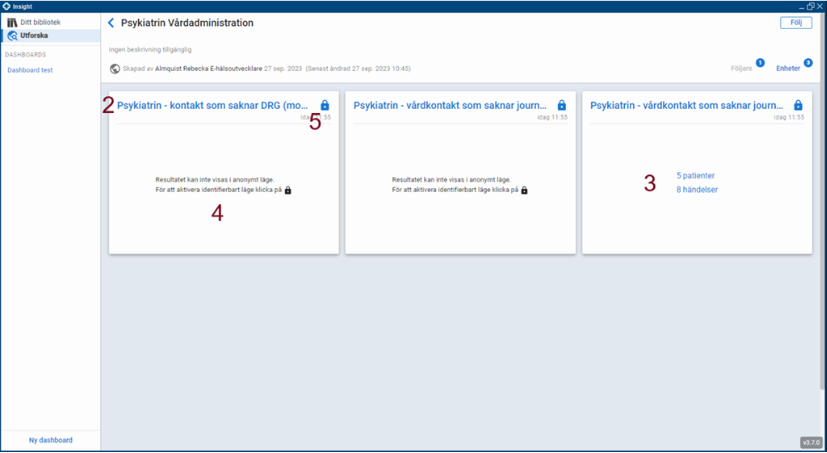
Task: Click the idag 11:55 timestamp on the 5 patienter card
Action: pos(789,117)
